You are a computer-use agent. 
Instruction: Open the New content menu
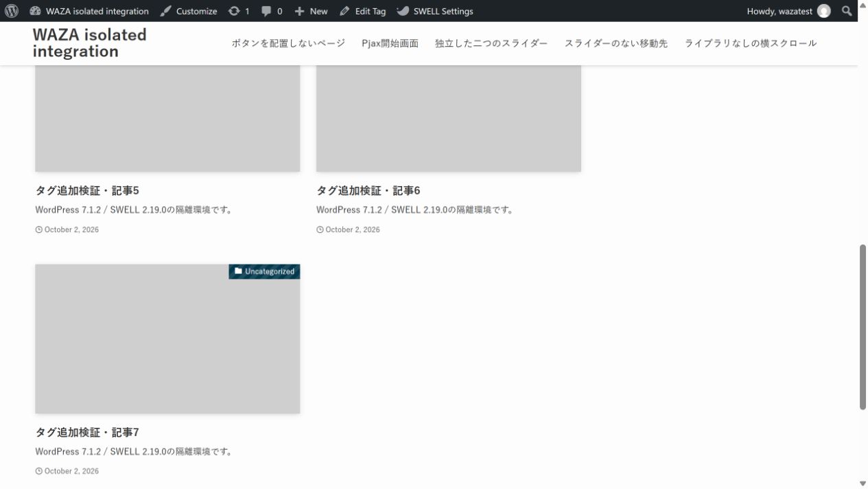point(311,11)
